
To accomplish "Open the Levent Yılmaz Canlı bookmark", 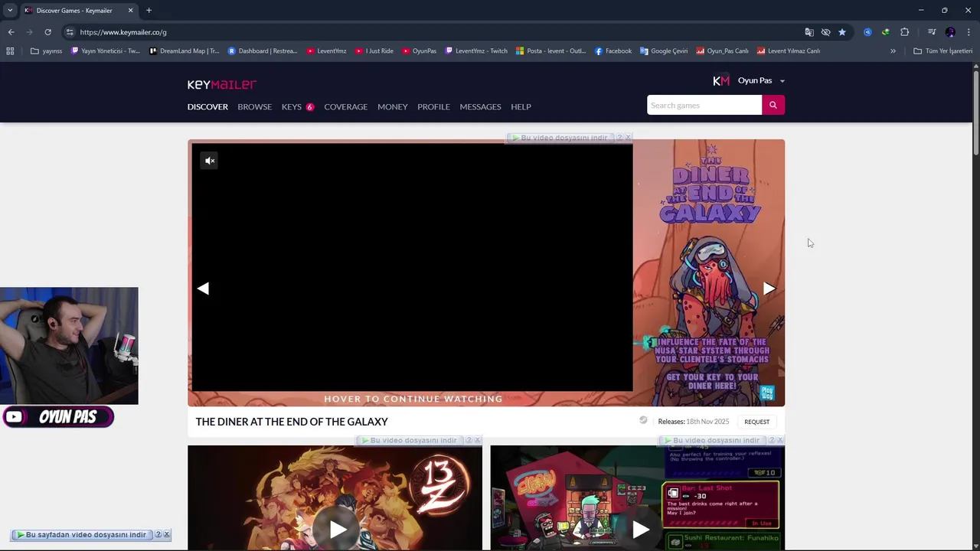I will coord(789,51).
